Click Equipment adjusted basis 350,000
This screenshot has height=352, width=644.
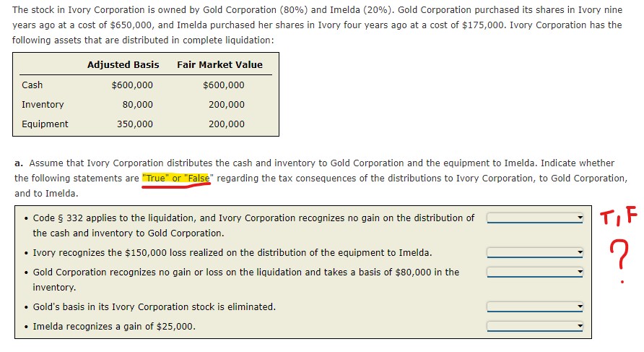135,124
